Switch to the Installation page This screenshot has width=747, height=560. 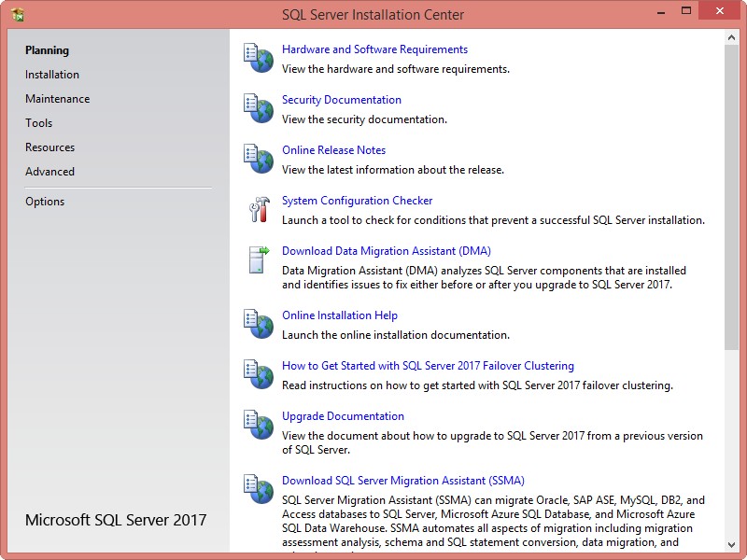pos(52,75)
